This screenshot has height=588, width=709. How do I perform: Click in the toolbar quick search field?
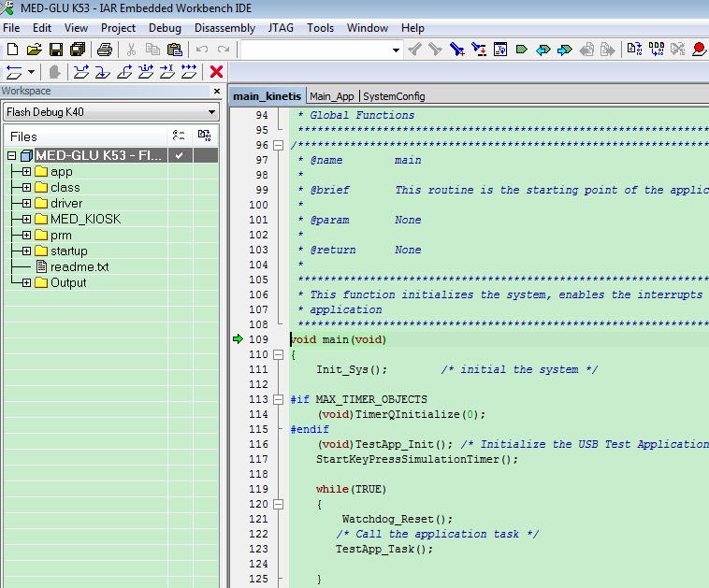(315, 50)
